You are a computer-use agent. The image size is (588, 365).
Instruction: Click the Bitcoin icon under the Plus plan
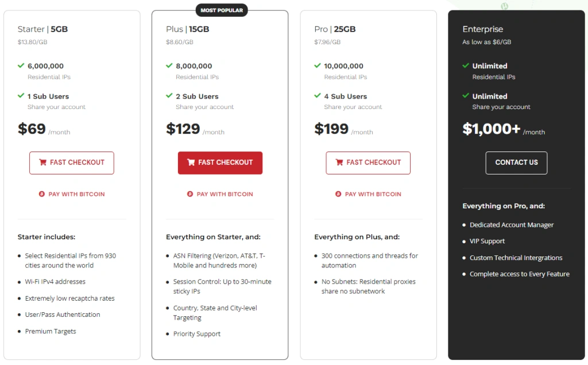point(189,194)
